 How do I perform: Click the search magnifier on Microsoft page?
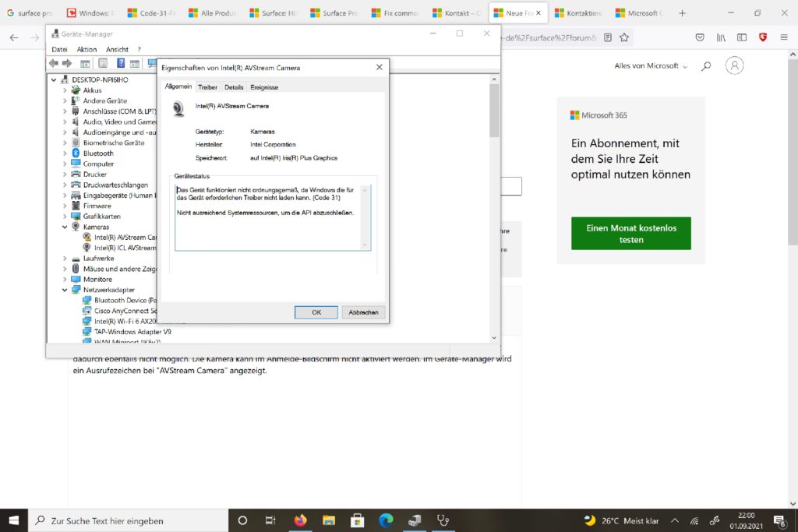pos(706,66)
